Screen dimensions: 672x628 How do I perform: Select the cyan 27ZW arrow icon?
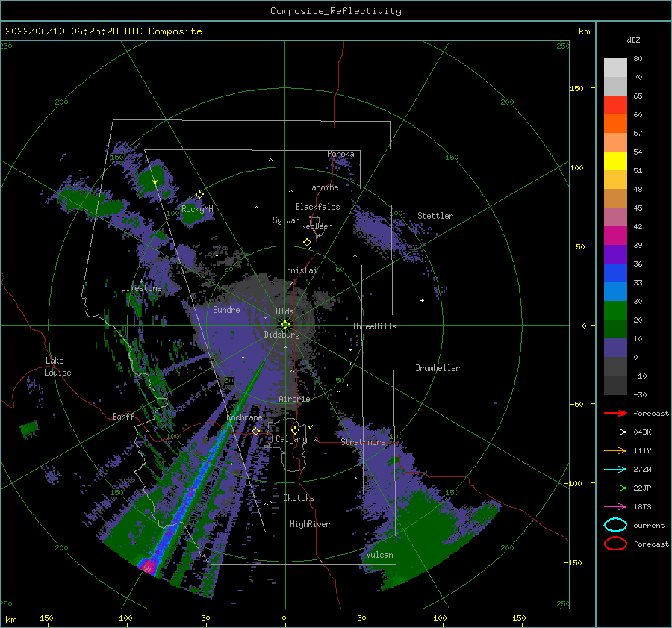coord(615,470)
